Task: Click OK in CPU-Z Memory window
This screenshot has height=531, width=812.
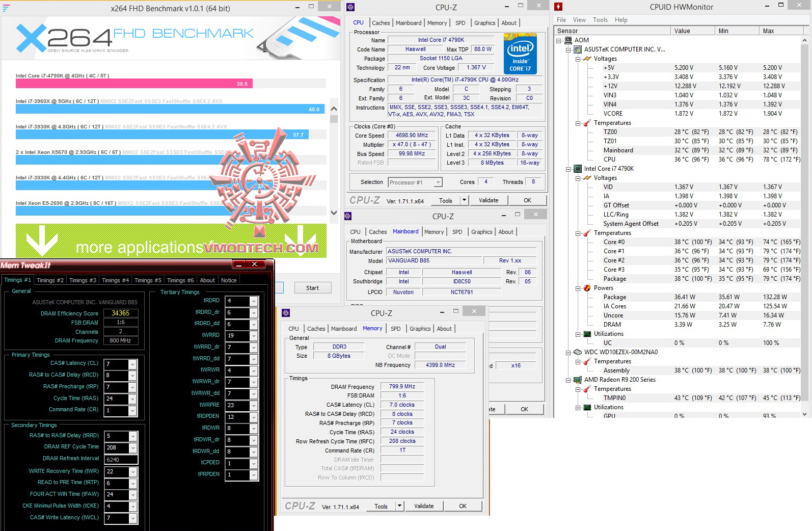Action: point(463,506)
